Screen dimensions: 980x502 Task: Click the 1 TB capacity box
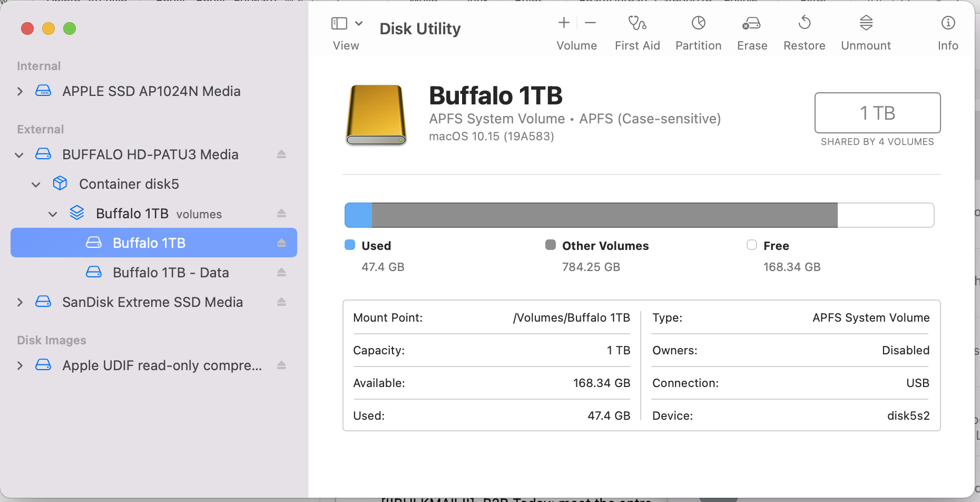point(877,113)
